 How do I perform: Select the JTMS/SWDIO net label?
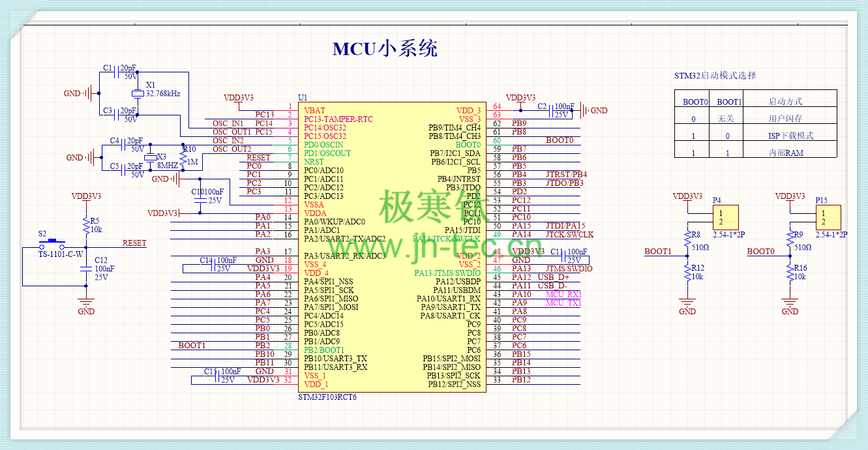pos(569,268)
